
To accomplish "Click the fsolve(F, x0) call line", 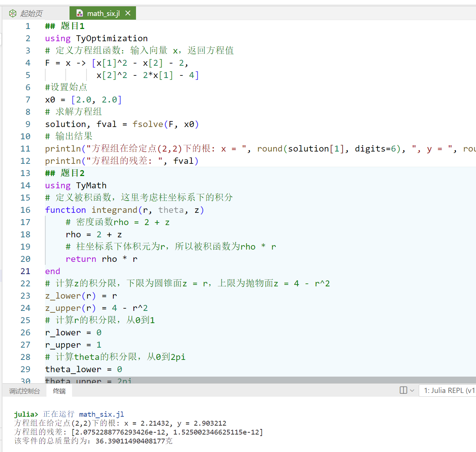I will coord(122,124).
